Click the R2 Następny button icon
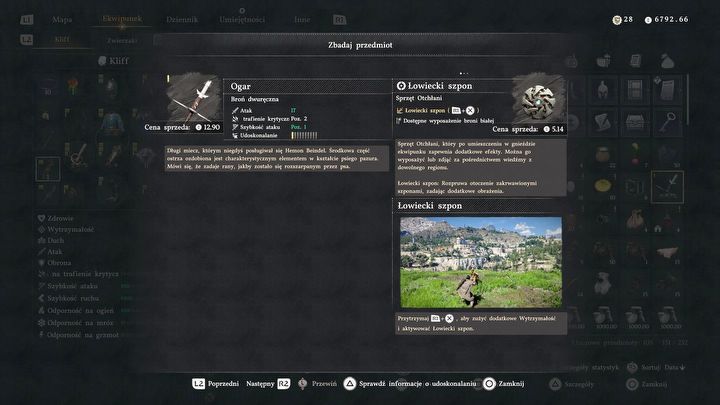The height and width of the screenshot is (405, 720). [284, 383]
